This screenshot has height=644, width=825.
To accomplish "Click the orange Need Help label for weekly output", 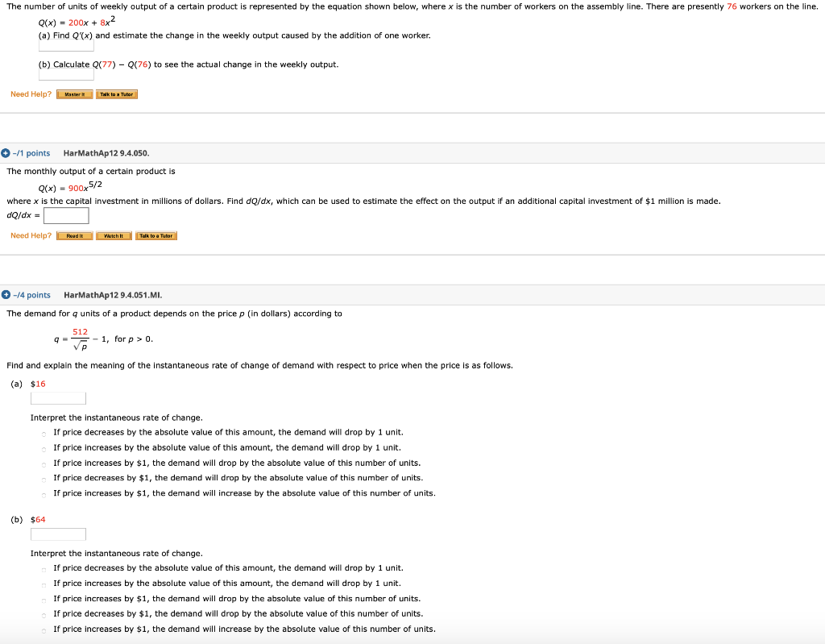I will pyautogui.click(x=31, y=93).
